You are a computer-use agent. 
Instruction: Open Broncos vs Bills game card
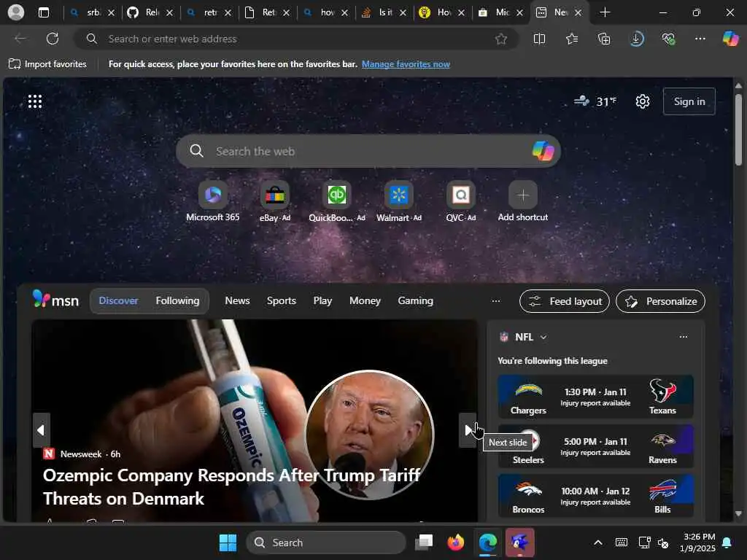coord(595,496)
